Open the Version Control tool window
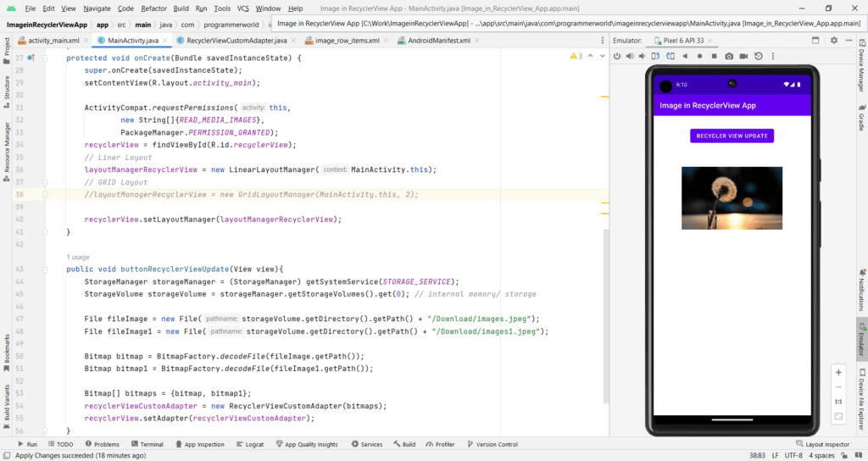Viewport: 868px width, 461px height. click(492, 444)
